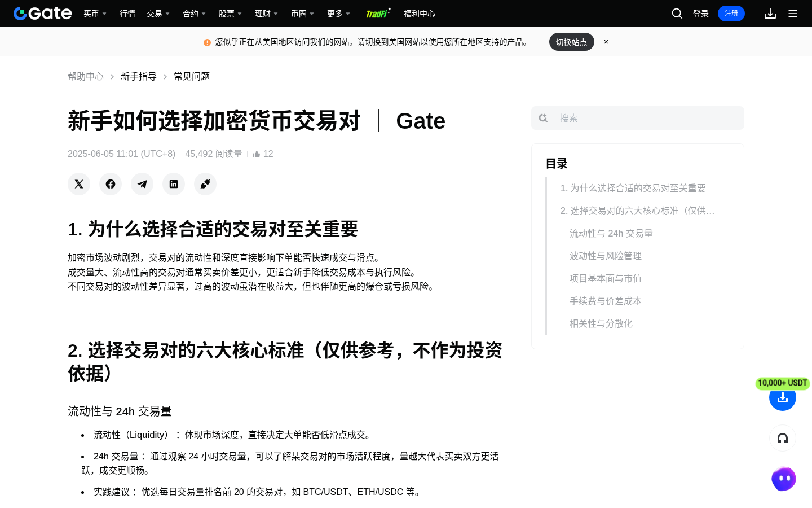
Task: Click the 10,000+ USDT promo badge
Action: point(783,383)
